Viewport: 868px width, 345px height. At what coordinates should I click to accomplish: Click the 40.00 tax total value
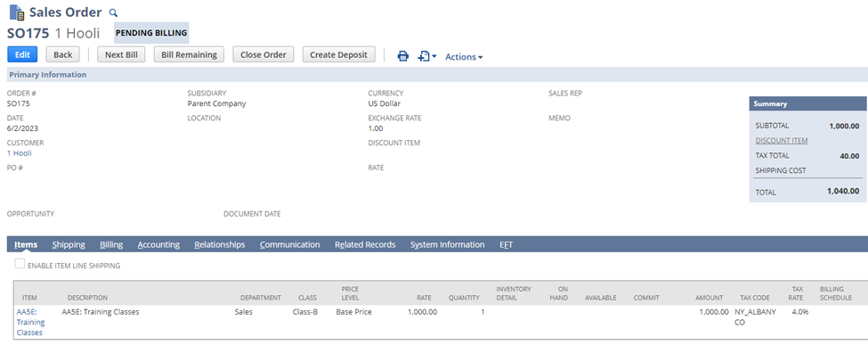pos(849,156)
